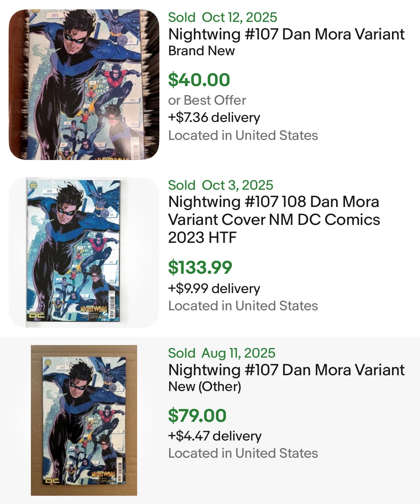
Task: Open the Nightwing #107 title sold Oct 12
Action: [286, 34]
